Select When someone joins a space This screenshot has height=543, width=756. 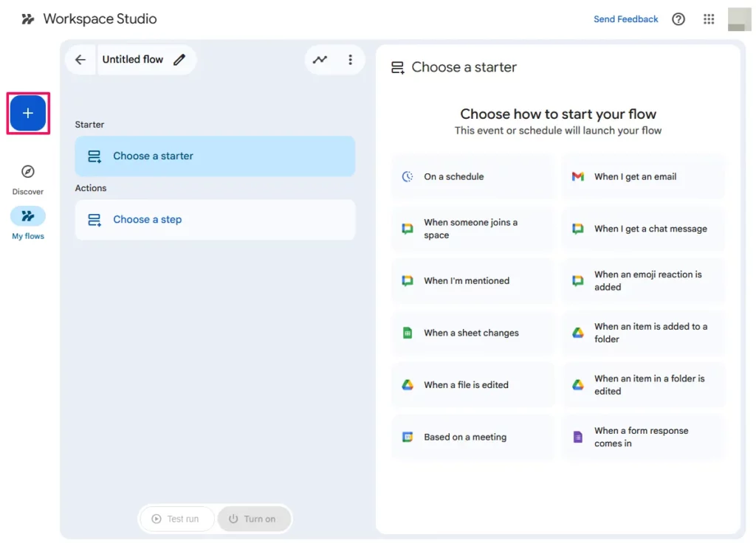[472, 229]
